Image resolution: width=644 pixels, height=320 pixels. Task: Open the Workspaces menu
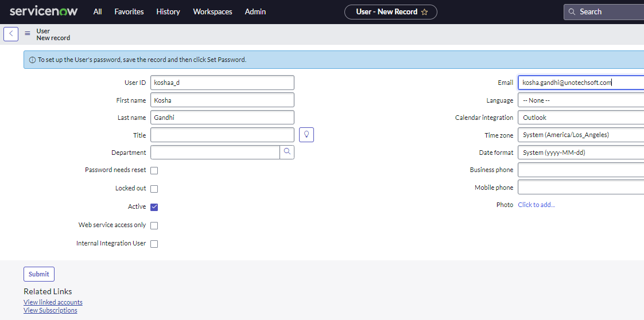pyautogui.click(x=212, y=12)
